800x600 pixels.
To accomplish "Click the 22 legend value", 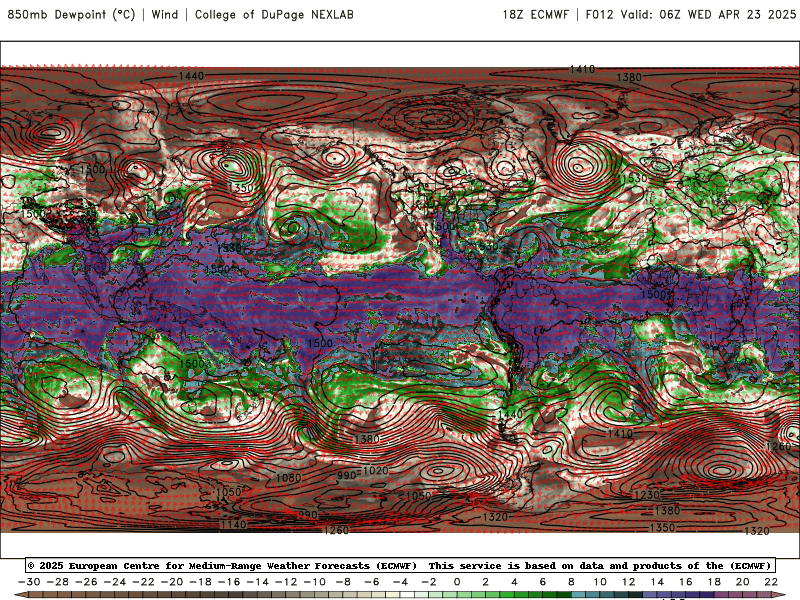I will pyautogui.click(x=771, y=582).
